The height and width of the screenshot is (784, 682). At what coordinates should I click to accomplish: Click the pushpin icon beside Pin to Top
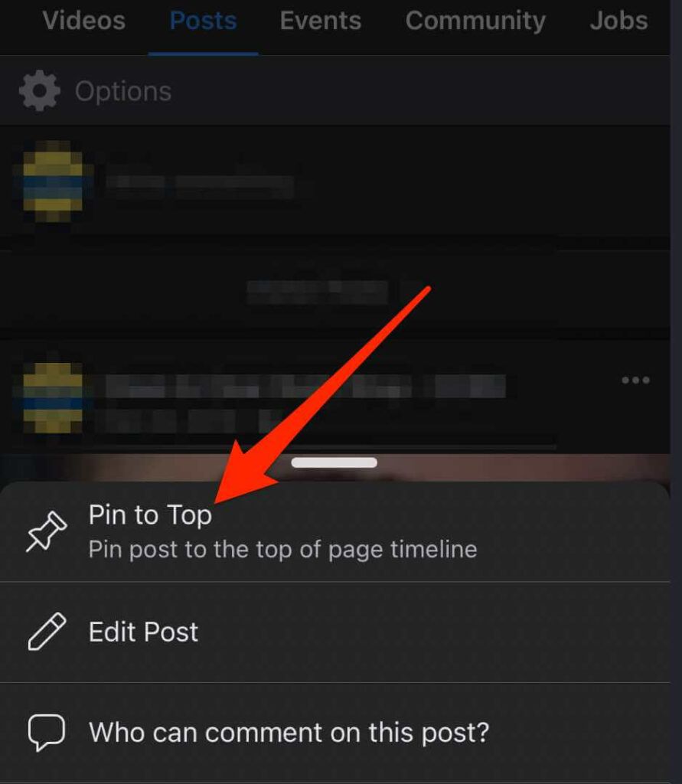click(x=47, y=532)
